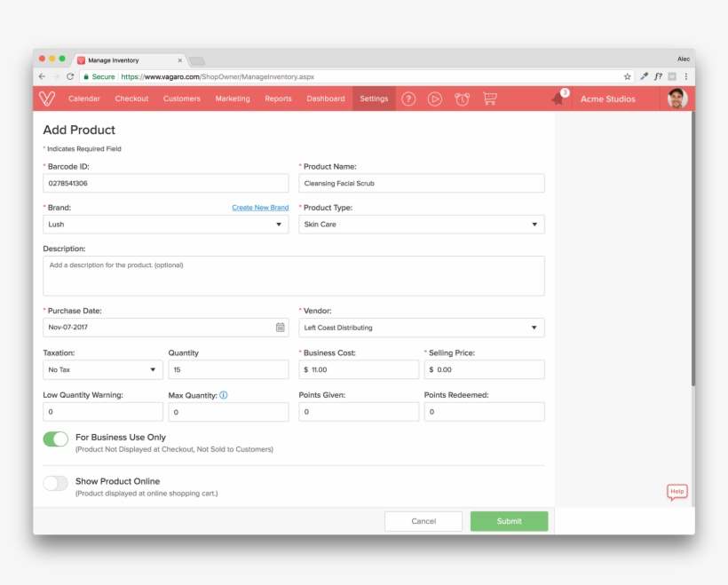The width and height of the screenshot is (728, 585).
Task: Expand the Taxation No Tax dropdown
Action: 103,369
